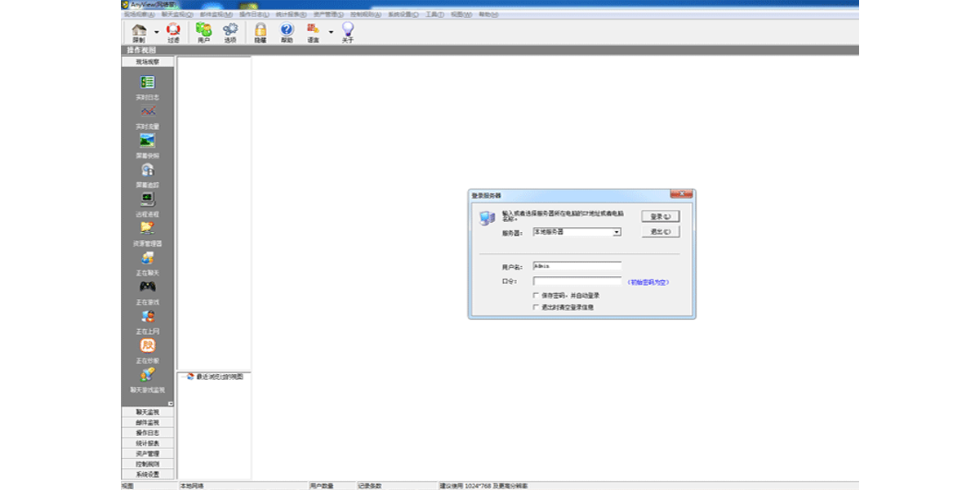This screenshot has height=490, width=980.
Task: Open the 工具 (Tools) menu
Action: [x=434, y=15]
